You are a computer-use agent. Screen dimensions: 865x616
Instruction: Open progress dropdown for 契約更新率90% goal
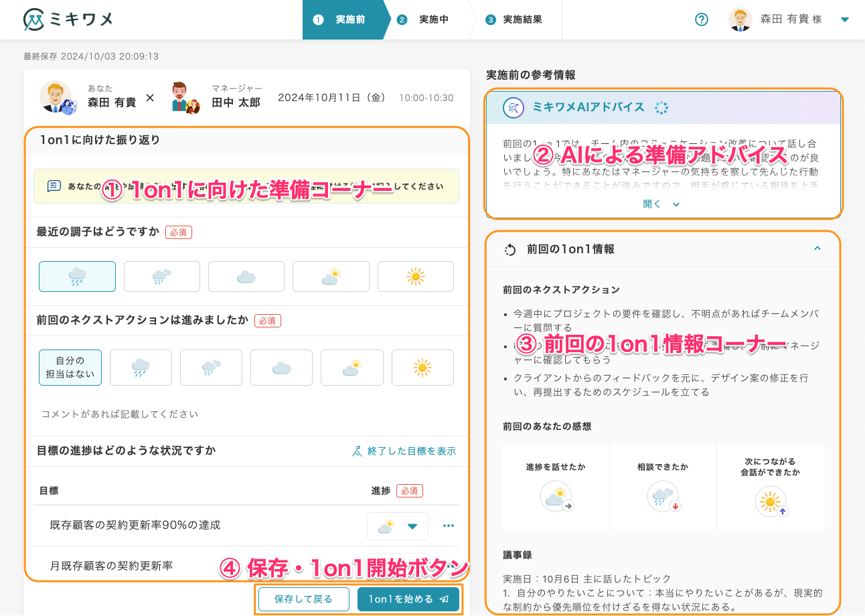point(398,526)
